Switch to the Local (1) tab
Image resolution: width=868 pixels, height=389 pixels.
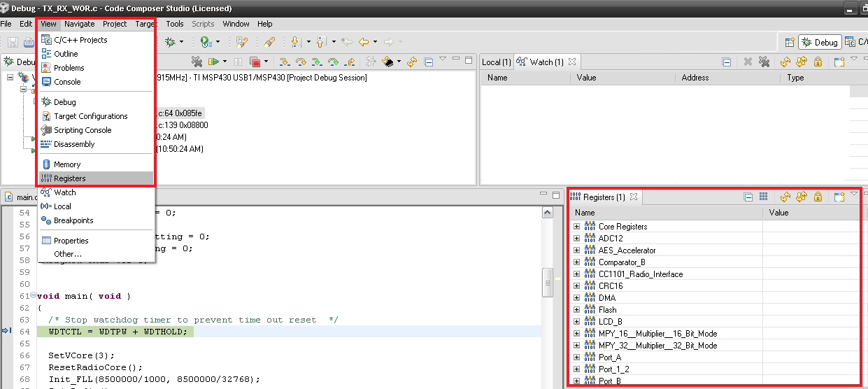(496, 62)
